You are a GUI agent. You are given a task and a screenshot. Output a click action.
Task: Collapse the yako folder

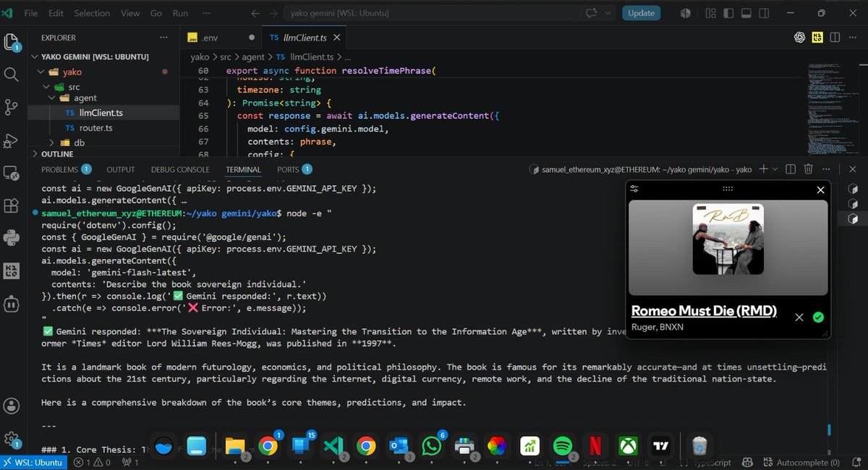coord(40,72)
